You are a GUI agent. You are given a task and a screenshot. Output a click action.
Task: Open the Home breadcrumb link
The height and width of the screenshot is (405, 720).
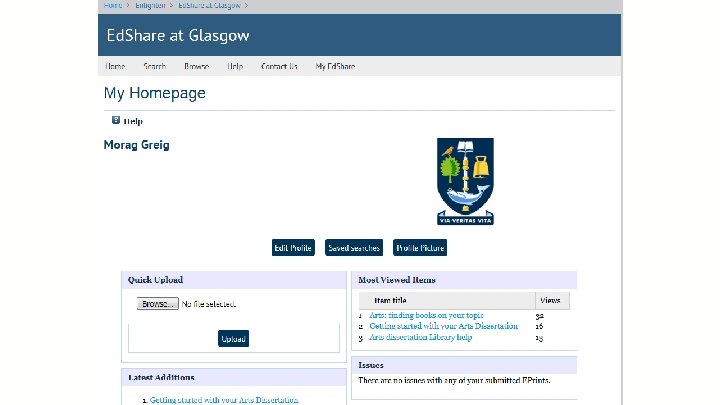[113, 5]
